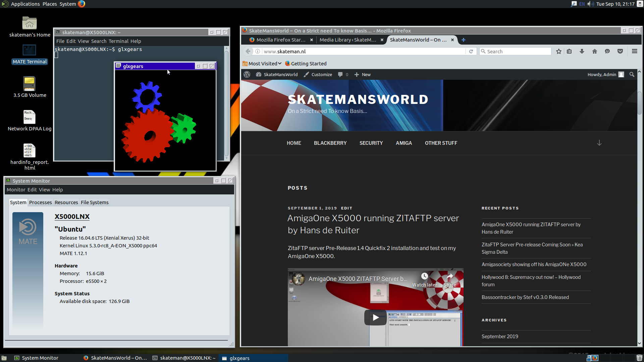Click New in WordPress admin bar
This screenshot has height=362, width=644.
(363, 74)
